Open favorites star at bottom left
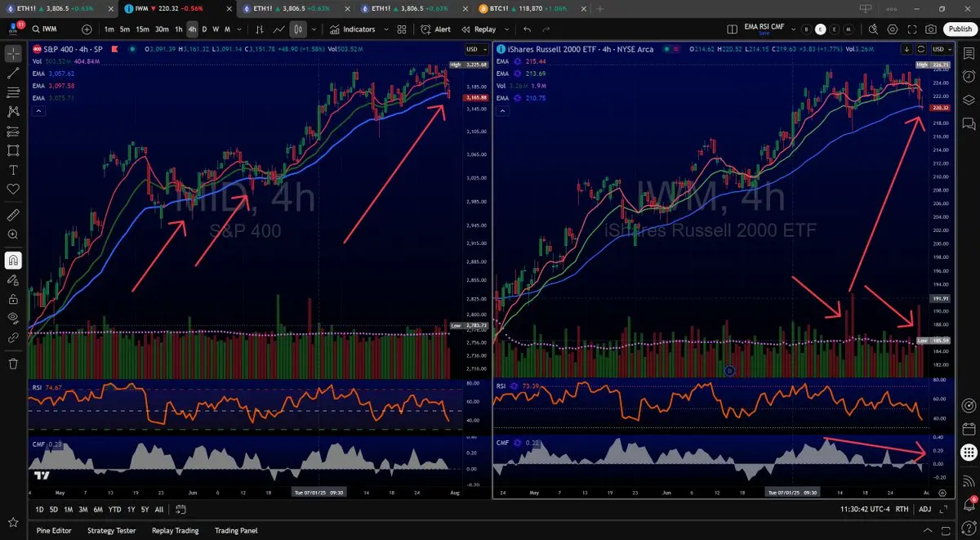 pos(13,521)
